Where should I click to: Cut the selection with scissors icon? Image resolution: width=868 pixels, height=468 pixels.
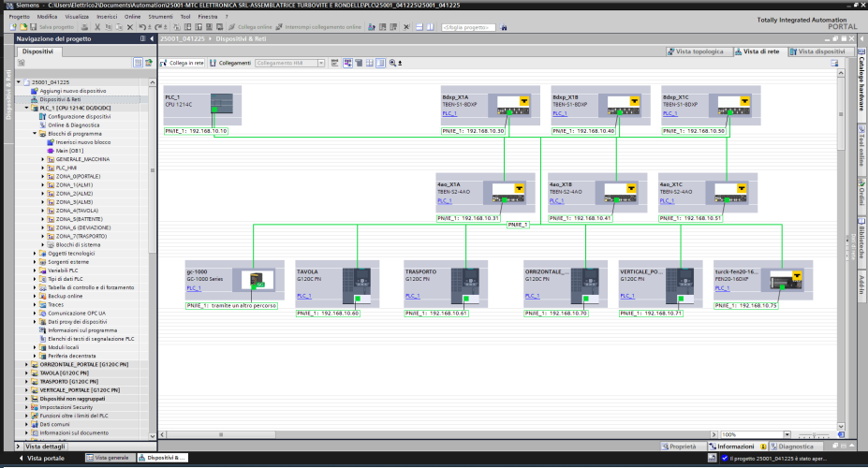coord(97,27)
